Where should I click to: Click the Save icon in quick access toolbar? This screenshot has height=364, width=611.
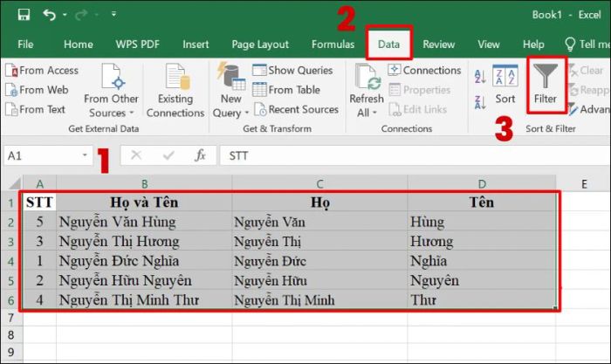(x=24, y=15)
